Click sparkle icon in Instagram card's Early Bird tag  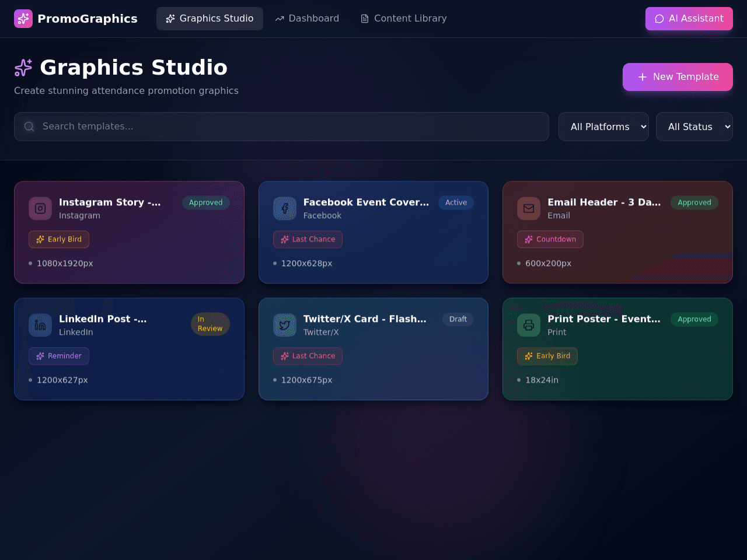coord(40,239)
